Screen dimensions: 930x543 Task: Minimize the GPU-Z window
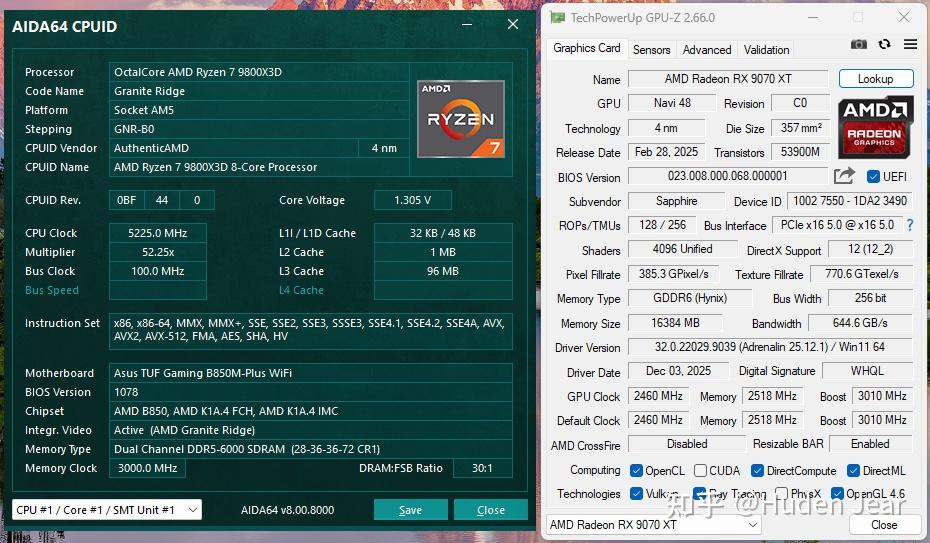click(x=813, y=18)
